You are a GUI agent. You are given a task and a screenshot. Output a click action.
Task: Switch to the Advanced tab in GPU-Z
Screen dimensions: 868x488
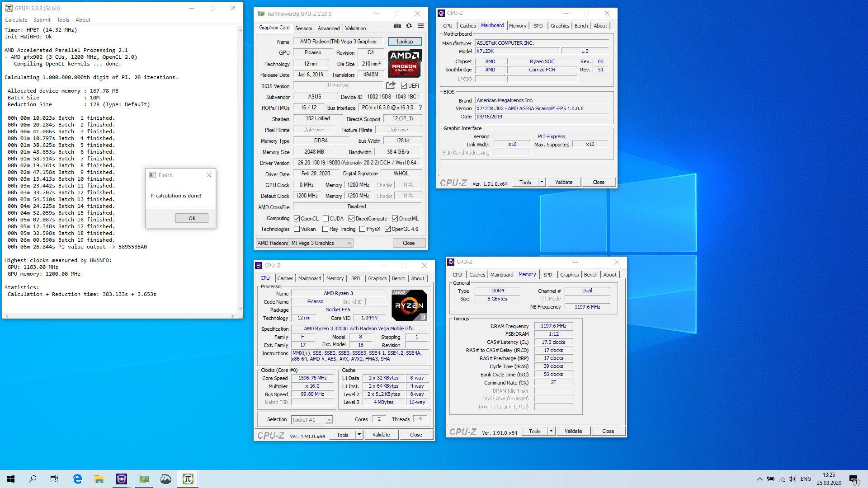329,28
